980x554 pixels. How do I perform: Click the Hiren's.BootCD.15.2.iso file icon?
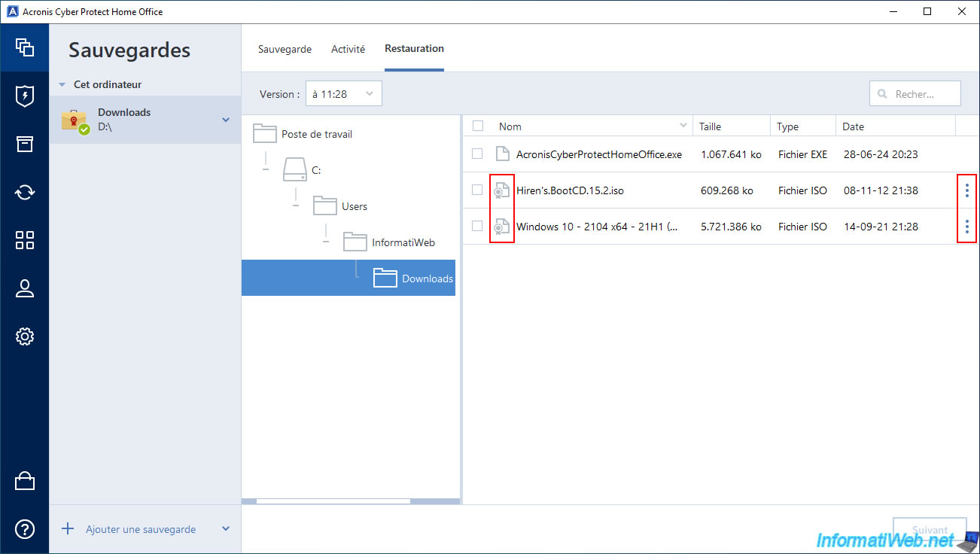[x=502, y=190]
